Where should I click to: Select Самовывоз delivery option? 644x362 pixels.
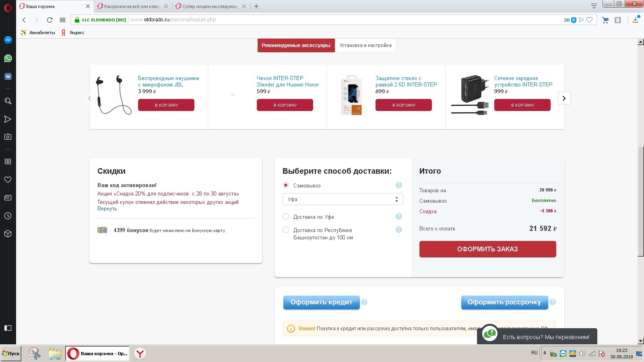click(x=286, y=185)
